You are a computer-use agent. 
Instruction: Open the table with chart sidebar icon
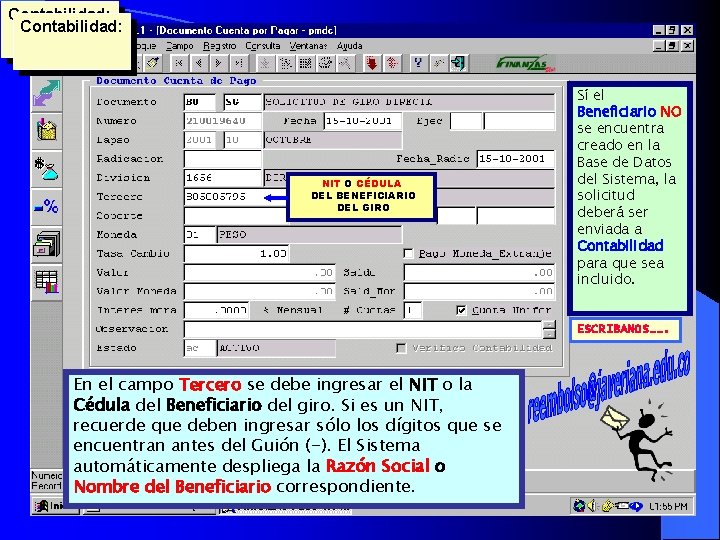click(x=46, y=281)
